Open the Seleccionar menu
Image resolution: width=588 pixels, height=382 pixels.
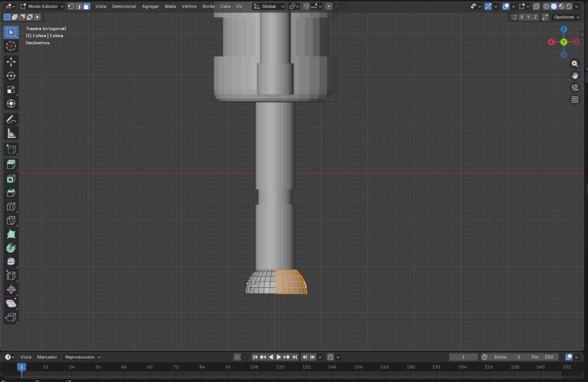coord(124,6)
